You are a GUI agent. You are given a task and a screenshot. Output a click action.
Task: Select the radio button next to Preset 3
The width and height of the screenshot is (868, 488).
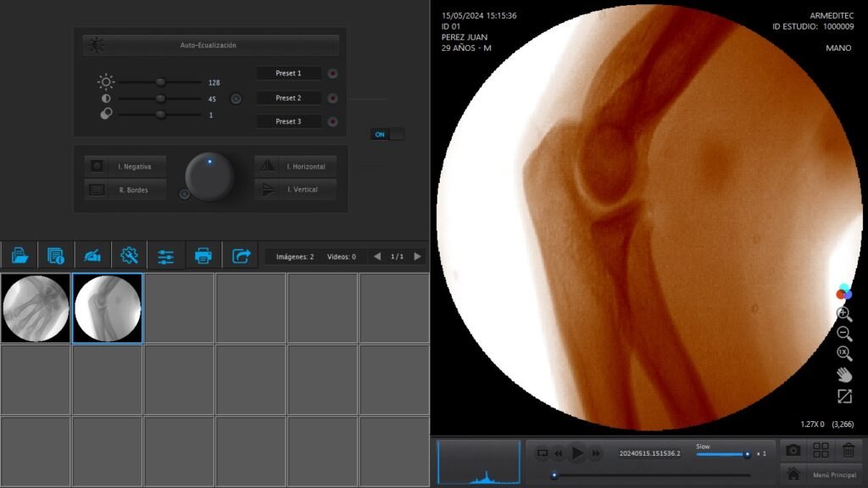[332, 122]
